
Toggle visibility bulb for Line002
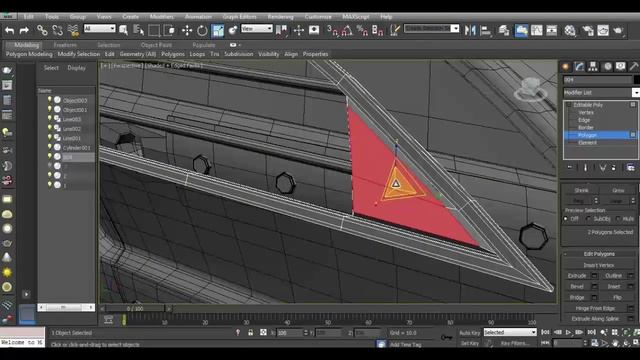coord(50,128)
